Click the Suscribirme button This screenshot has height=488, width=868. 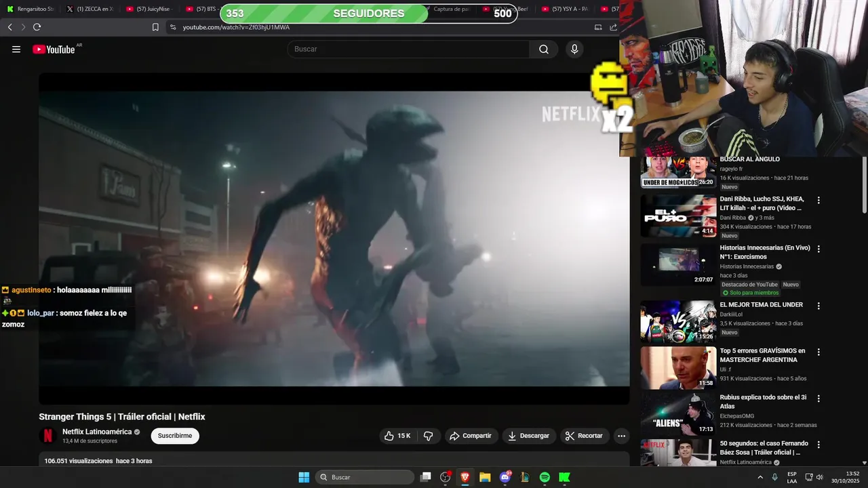tap(175, 436)
